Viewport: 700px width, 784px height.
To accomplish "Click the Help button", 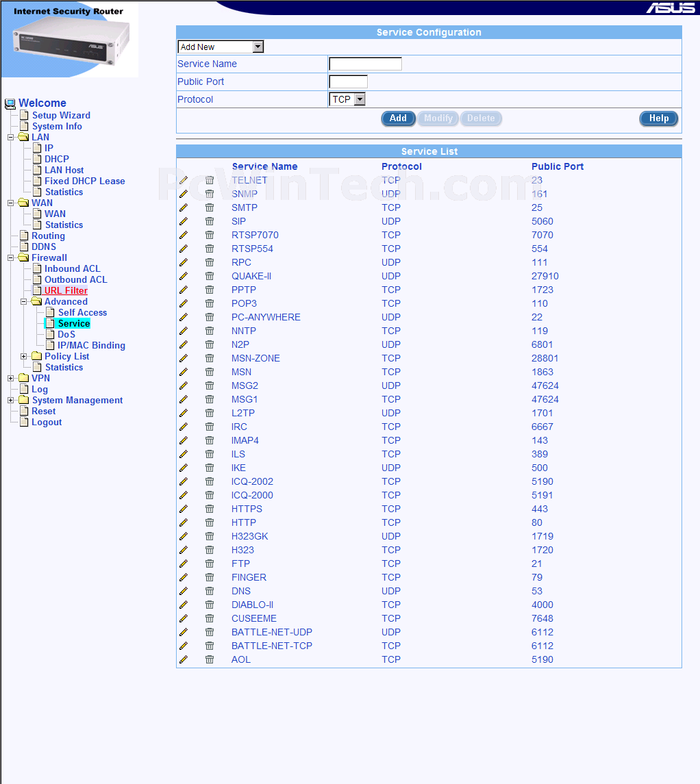I will click(x=658, y=118).
